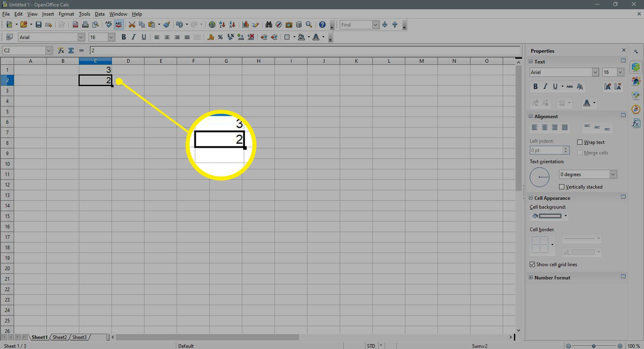Screen dimensions: 644x349
Task: Expand the Number Format section
Action: pos(530,277)
